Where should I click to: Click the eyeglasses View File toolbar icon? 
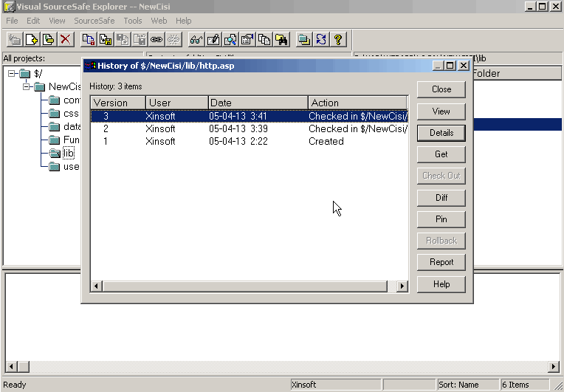tap(196, 39)
